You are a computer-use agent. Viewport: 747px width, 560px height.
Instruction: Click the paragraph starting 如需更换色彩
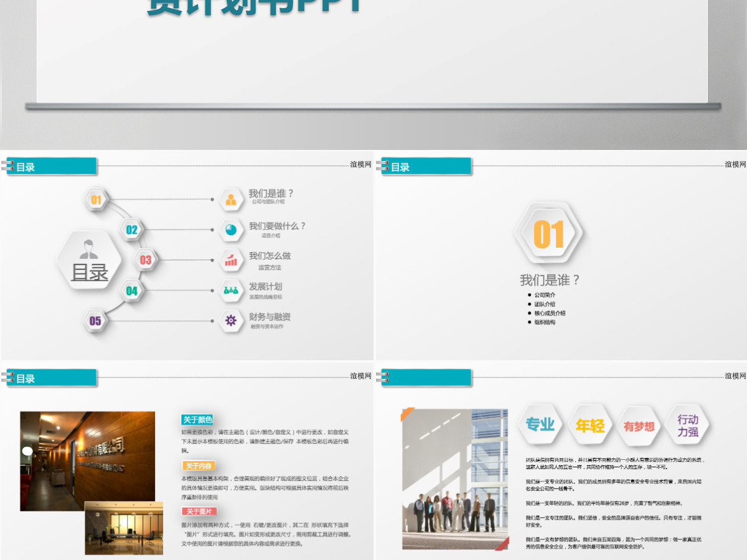point(265,441)
